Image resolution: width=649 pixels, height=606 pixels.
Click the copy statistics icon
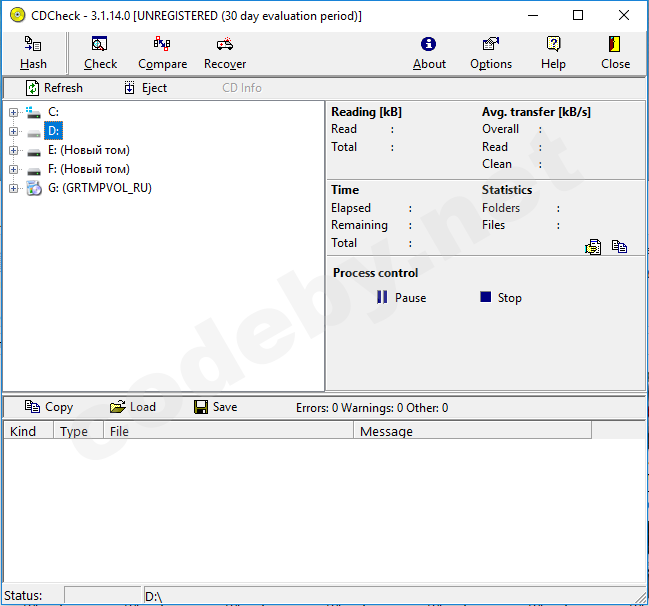pyautogui.click(x=619, y=246)
